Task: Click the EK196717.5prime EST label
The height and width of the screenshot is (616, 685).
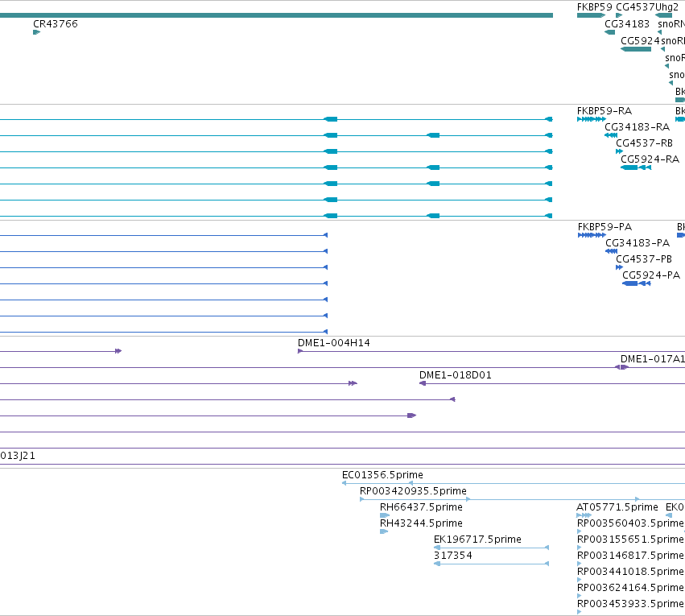Action: tap(477, 540)
